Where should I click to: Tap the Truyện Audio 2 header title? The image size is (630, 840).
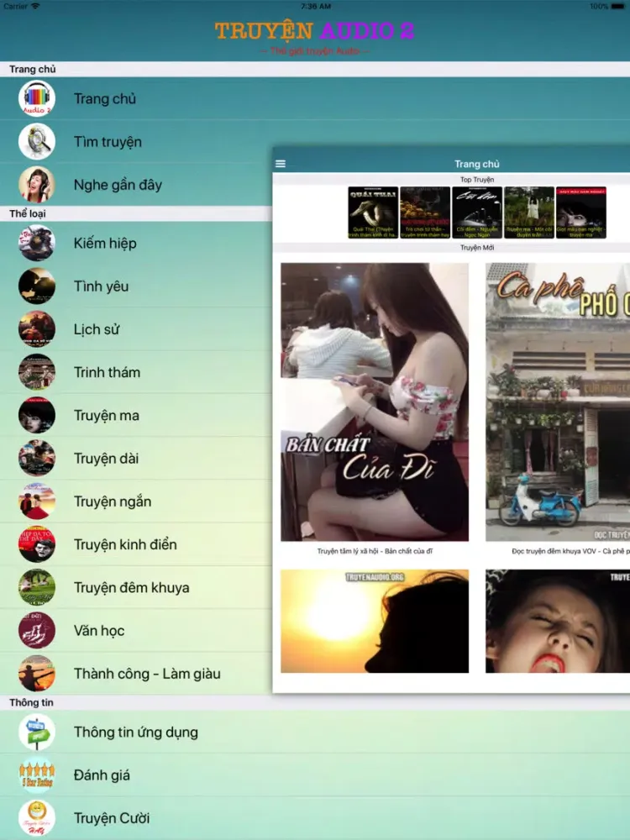[314, 30]
